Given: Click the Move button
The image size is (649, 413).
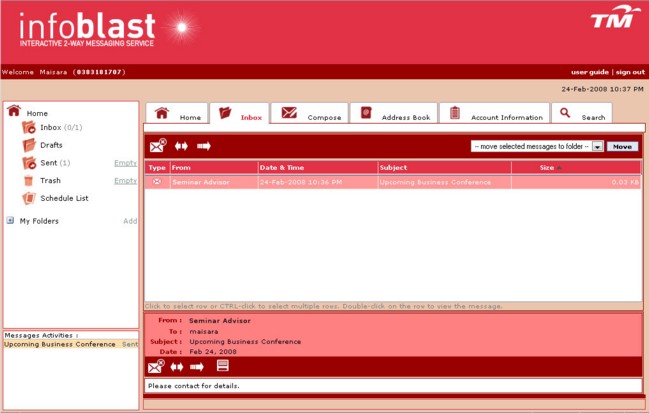Looking at the screenshot, I should [x=623, y=146].
